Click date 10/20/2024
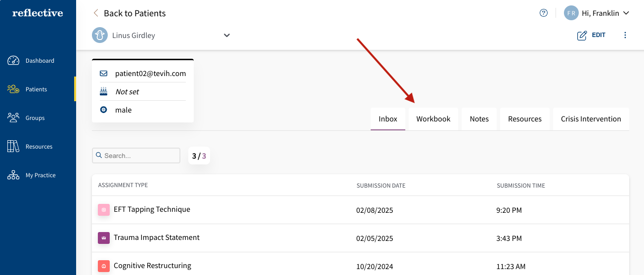Screen dimensions: 644x275 click(x=375, y=267)
